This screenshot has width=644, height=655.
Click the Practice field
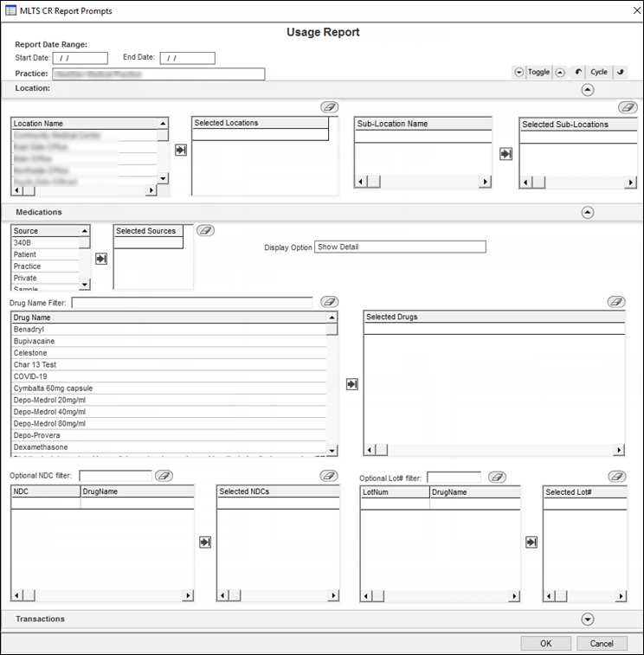point(158,74)
